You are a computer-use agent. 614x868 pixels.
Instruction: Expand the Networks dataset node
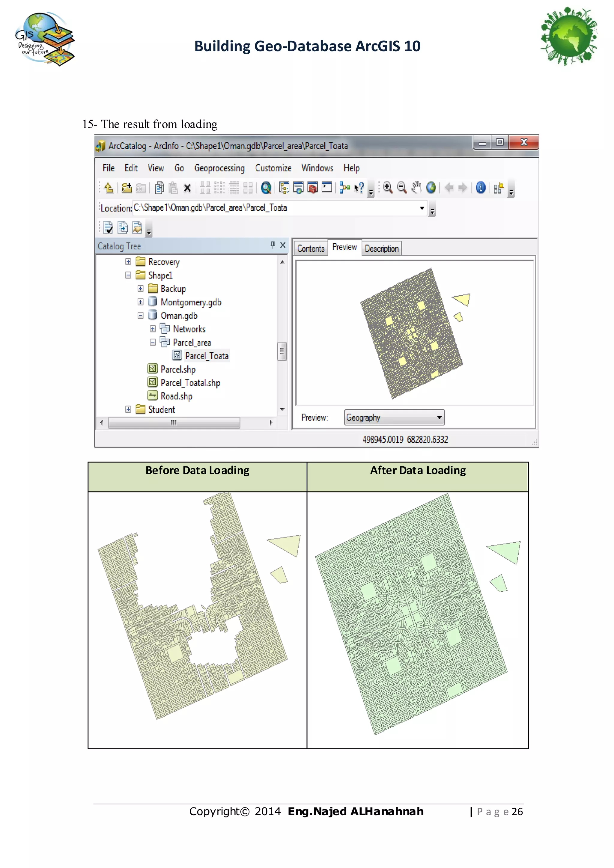(153, 329)
